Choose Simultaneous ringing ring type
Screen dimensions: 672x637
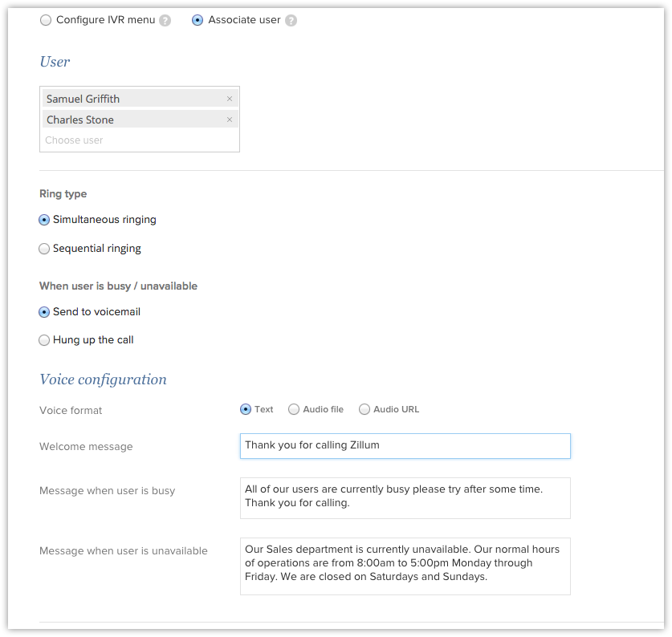coord(45,220)
